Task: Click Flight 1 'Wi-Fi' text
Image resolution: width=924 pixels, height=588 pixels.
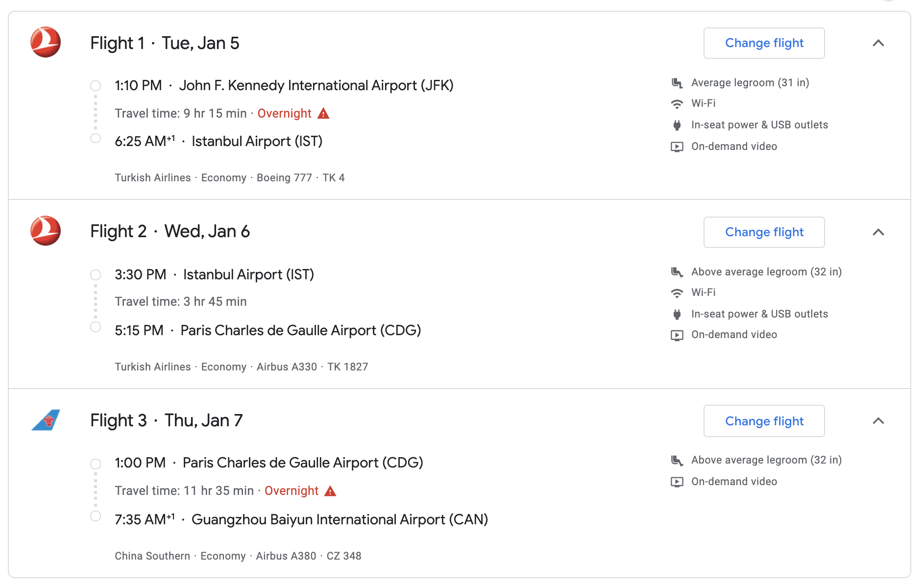Action: pyautogui.click(x=704, y=103)
